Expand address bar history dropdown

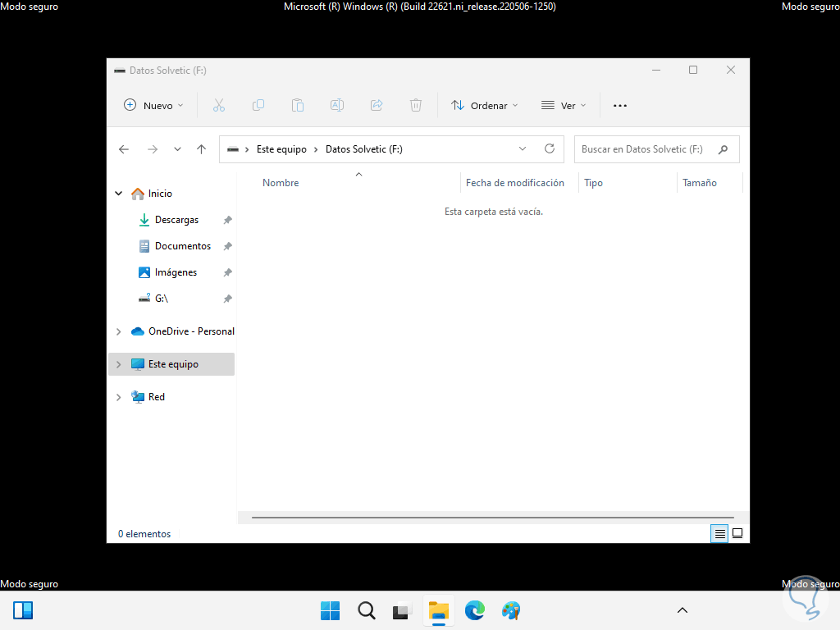(523, 149)
